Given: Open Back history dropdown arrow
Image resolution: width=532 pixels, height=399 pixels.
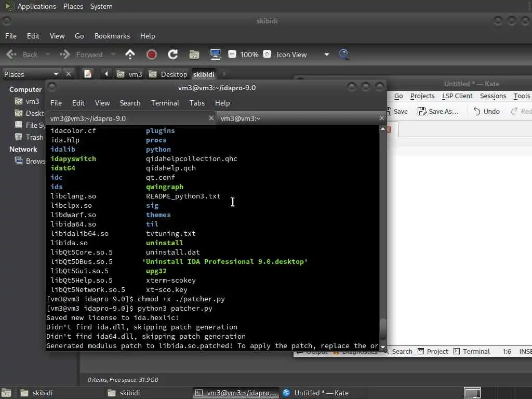Looking at the screenshot, I should (x=47, y=54).
